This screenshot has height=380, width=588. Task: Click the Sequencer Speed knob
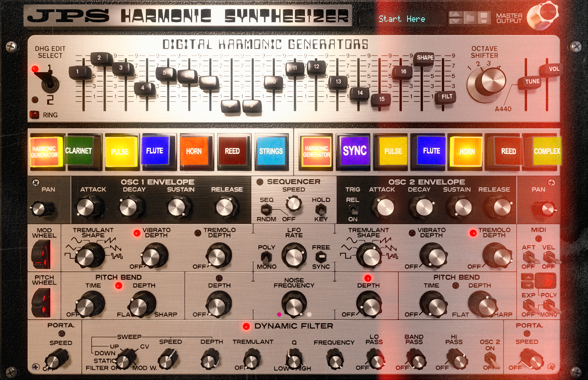click(x=293, y=204)
